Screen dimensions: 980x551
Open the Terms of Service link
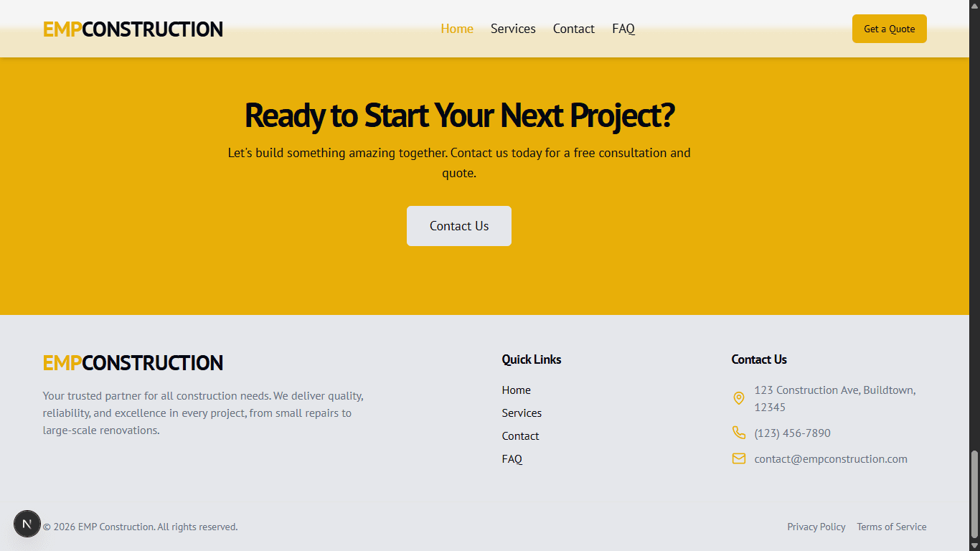(x=892, y=527)
